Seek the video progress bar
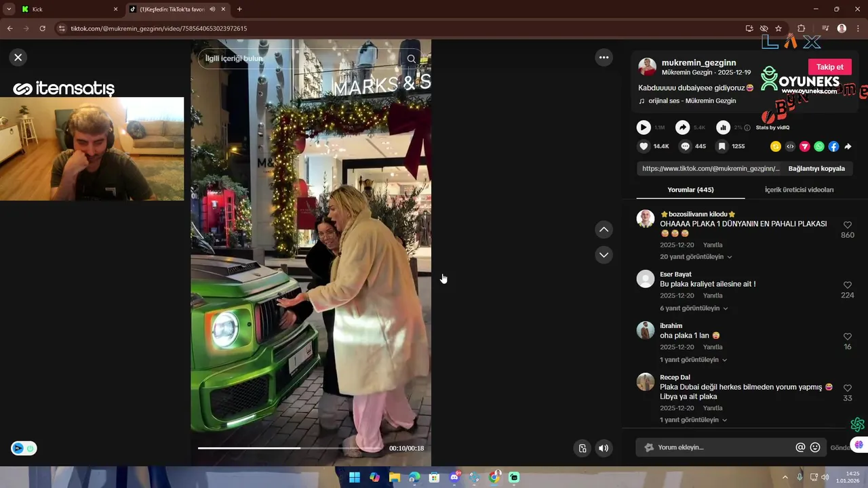Viewport: 868px width, 488px height. [290, 448]
